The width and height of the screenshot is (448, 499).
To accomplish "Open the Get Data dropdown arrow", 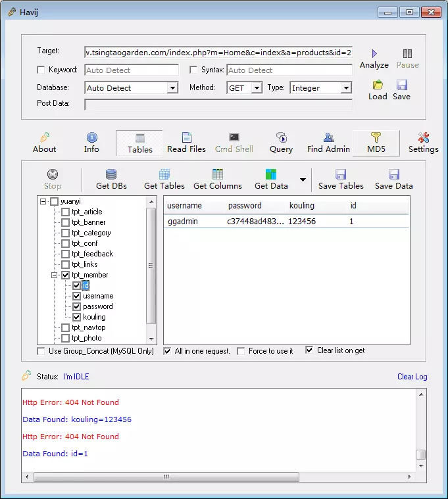I will pyautogui.click(x=303, y=179).
